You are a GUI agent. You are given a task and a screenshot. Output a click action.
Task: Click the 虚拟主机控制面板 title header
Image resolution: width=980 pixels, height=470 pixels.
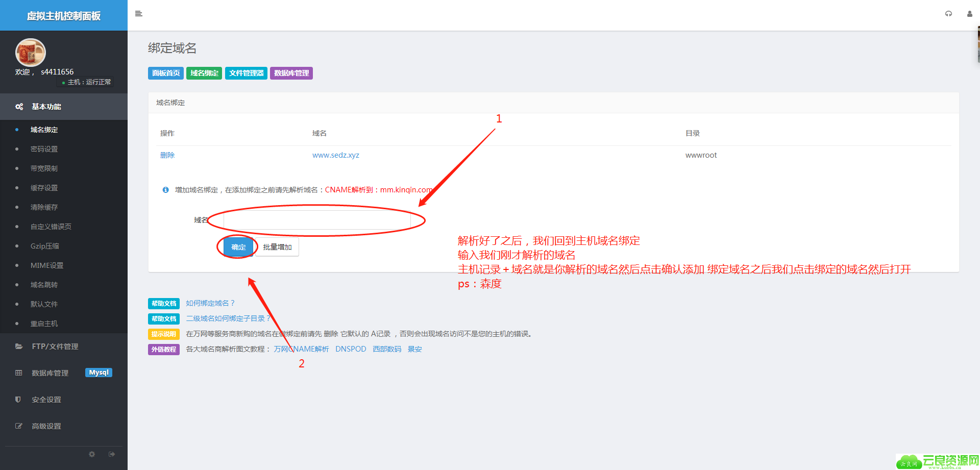tap(64, 16)
